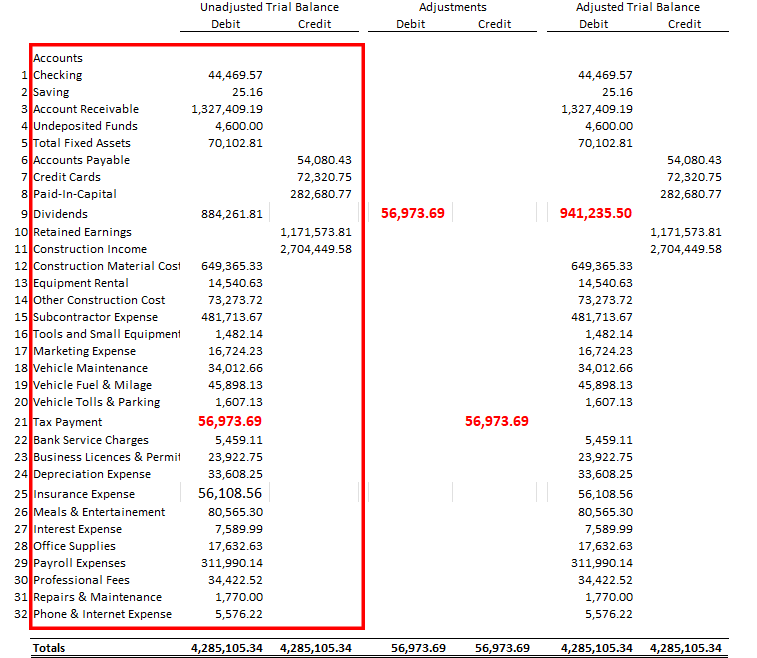Select the Total Fixed Assets label

82,143
